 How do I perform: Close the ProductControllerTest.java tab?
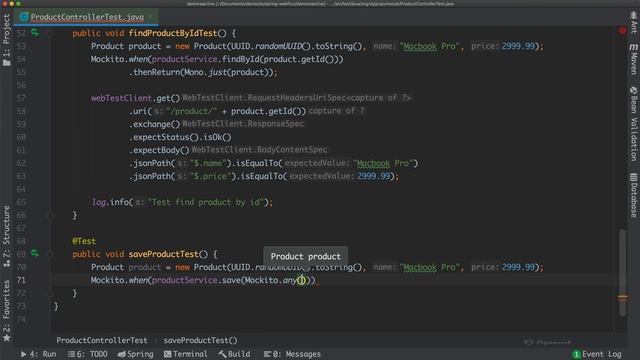tap(151, 17)
